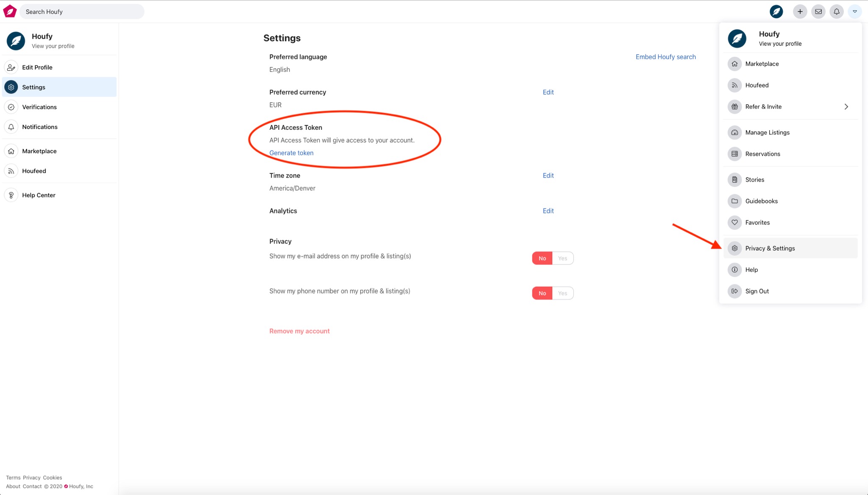
Task: Click View your profile in dropdown menu
Action: coord(780,44)
